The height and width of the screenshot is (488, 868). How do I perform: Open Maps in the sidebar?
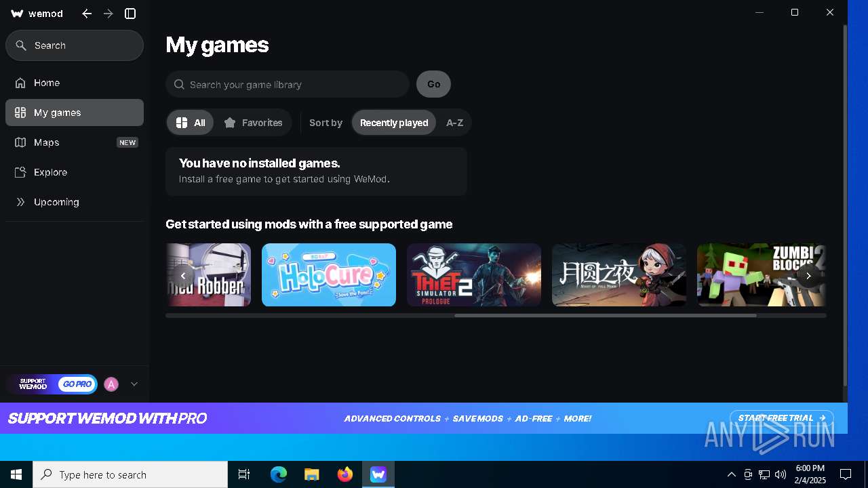click(x=75, y=142)
